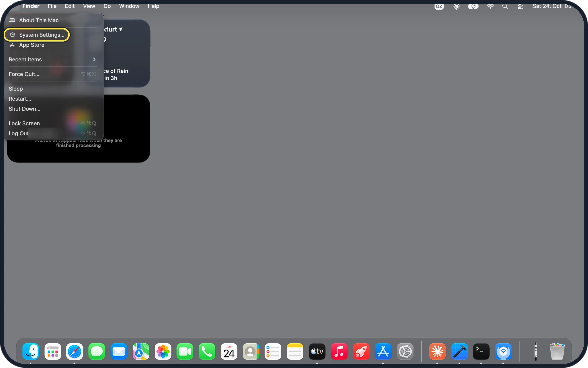Open the Apple TV app
This screenshot has width=588, height=368.
(317, 352)
